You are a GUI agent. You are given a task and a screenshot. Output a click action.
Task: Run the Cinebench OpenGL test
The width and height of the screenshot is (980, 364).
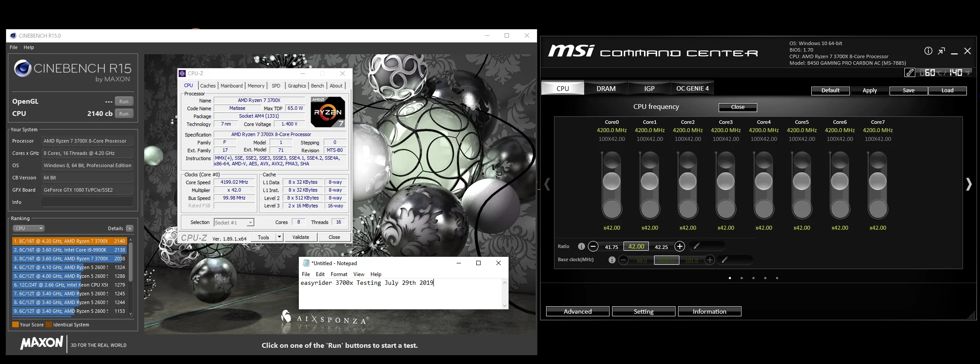(124, 101)
